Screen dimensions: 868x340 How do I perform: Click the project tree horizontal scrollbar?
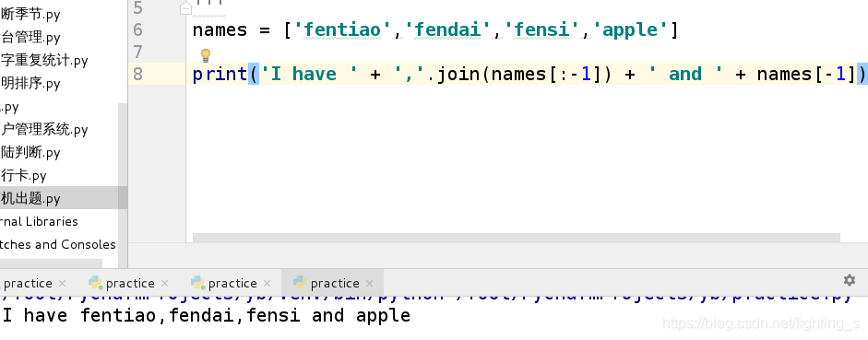coord(51,264)
